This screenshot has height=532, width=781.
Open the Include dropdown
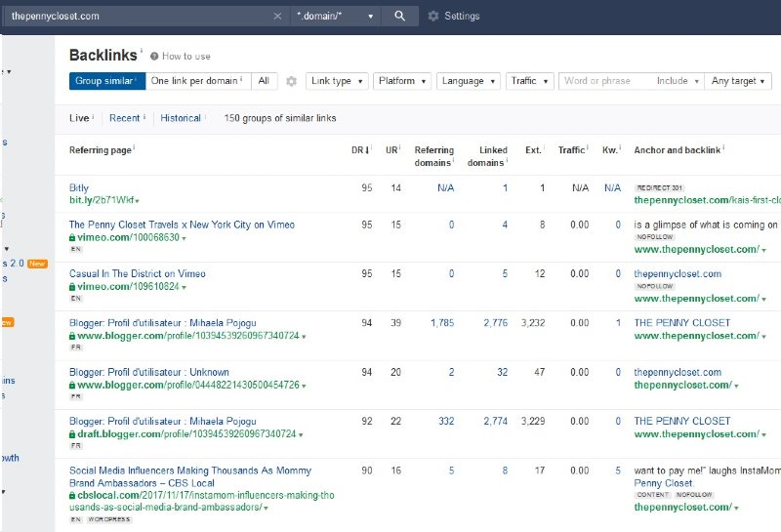(x=678, y=81)
